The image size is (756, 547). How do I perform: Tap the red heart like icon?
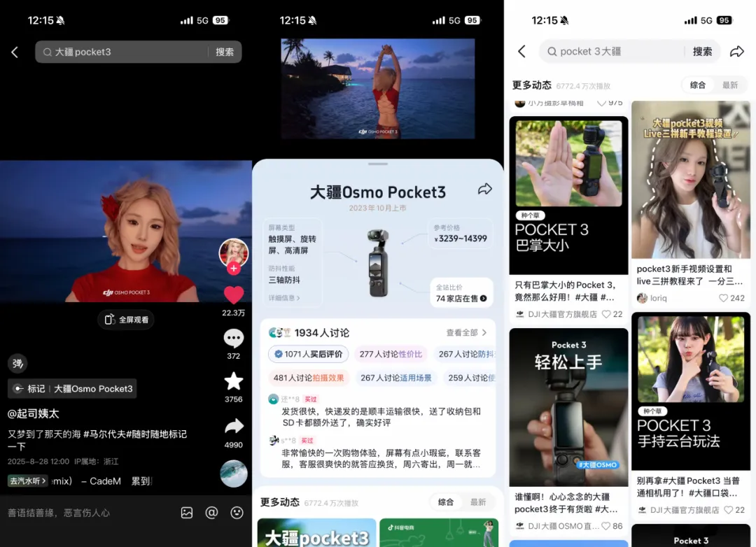pos(233,295)
